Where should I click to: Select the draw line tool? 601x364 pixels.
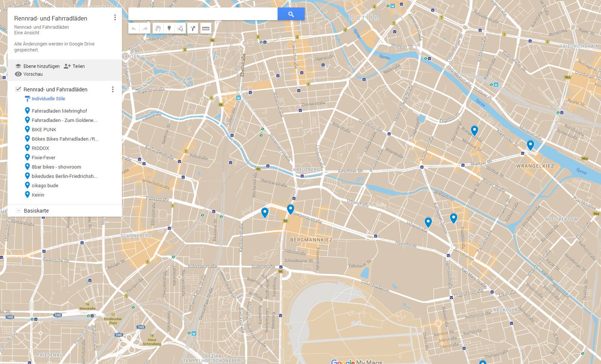[181, 28]
